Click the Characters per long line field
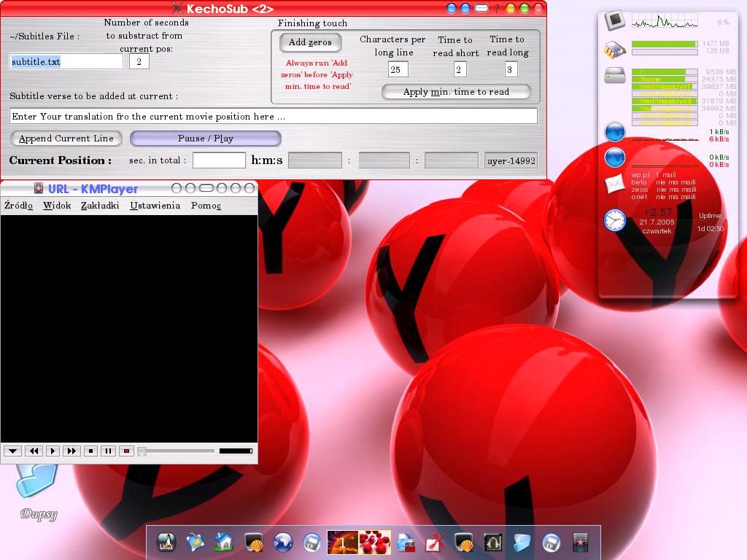 [398, 69]
